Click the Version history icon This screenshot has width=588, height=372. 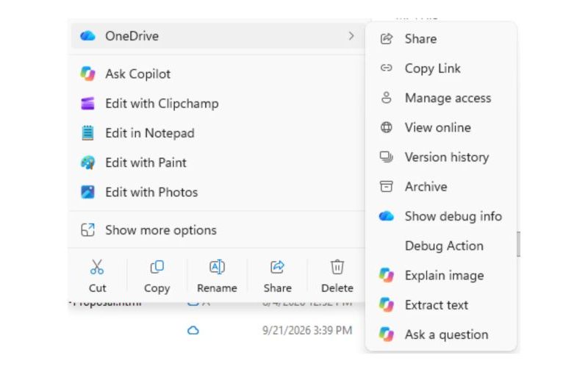pyautogui.click(x=387, y=157)
